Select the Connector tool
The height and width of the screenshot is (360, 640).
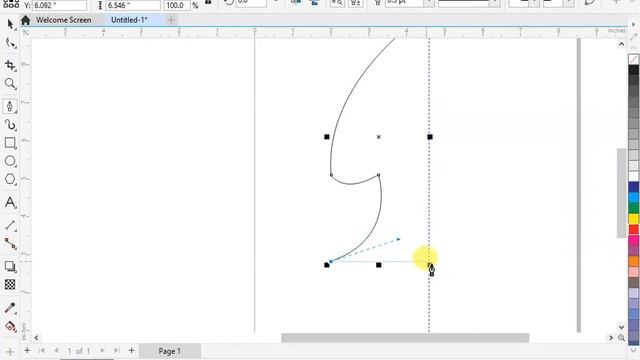10,244
